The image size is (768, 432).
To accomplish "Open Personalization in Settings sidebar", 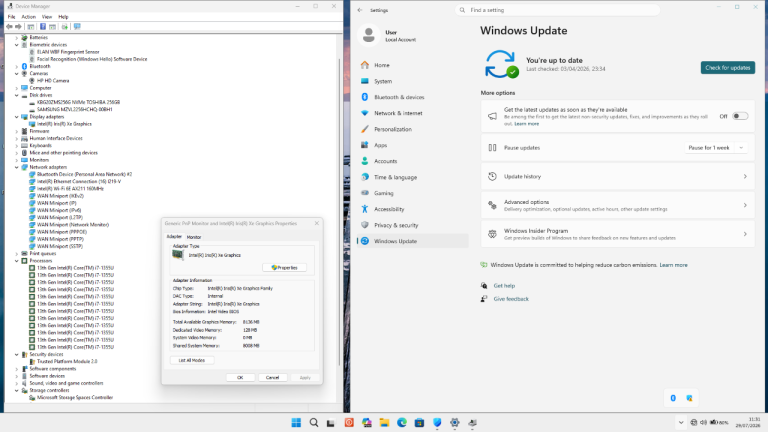I will coord(412,129).
